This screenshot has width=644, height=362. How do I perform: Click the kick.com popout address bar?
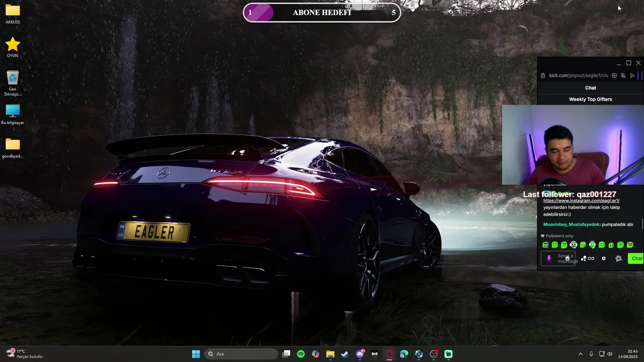point(579,75)
